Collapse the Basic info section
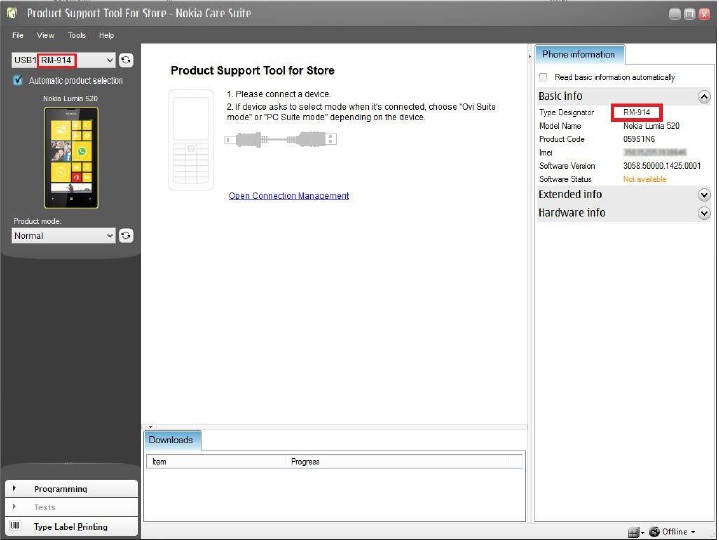 704,96
